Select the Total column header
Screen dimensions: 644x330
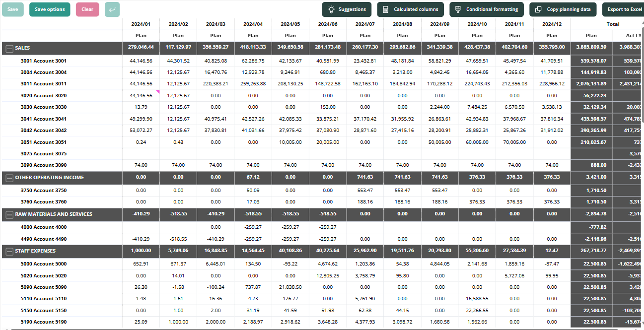pos(613,24)
